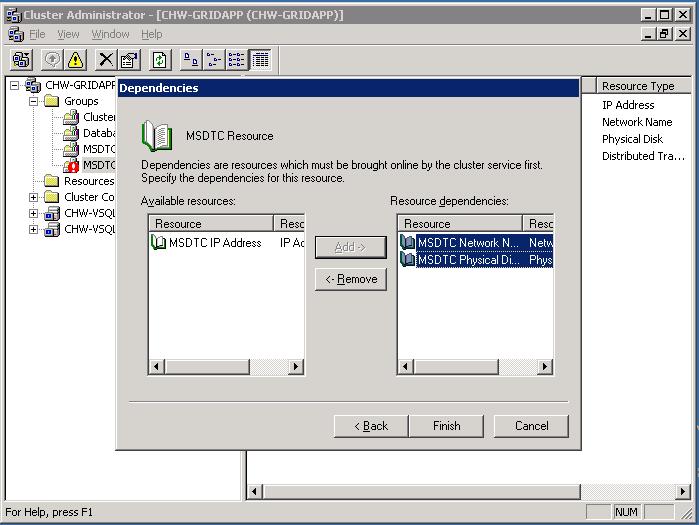Click the <- Remove button

(350, 279)
